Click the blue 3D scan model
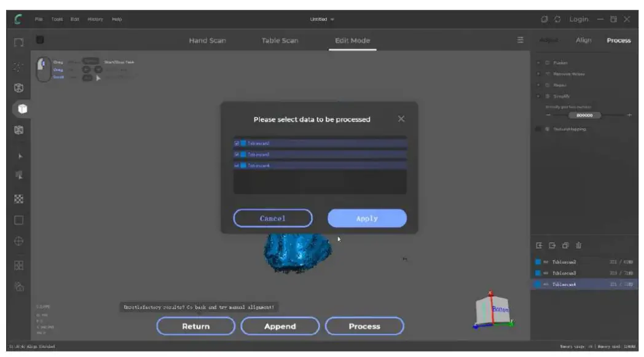This screenshot has height=357, width=644. pos(297,253)
